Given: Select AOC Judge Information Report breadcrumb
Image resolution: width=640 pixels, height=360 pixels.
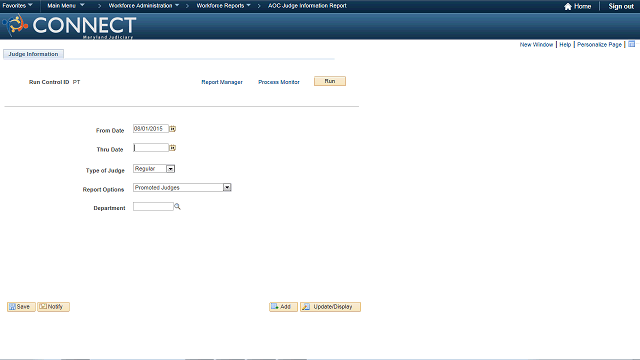Looking at the screenshot, I should (x=307, y=6).
